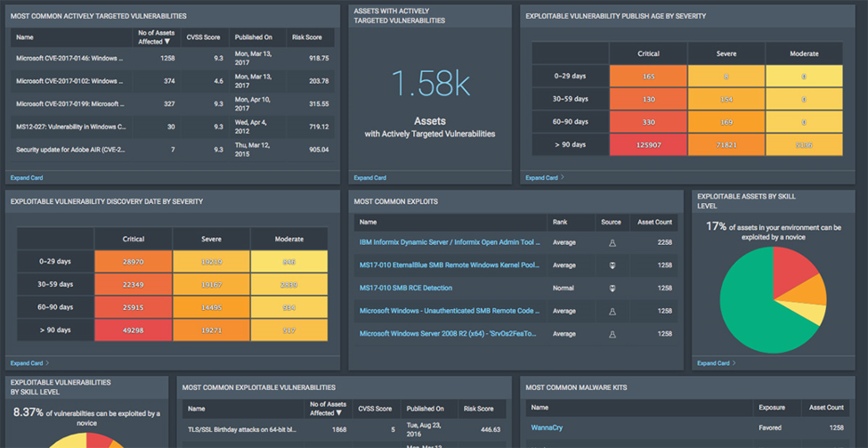868x448 pixels.
Task: Open the IBM Informix Dynamic Server exploit link
Action: 450,242
